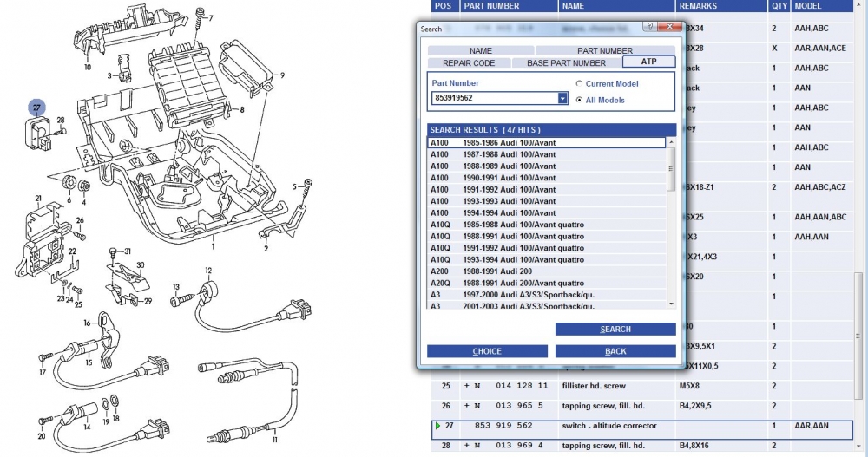
Task: Open the Part Number dropdown arrow
Action: click(x=562, y=98)
